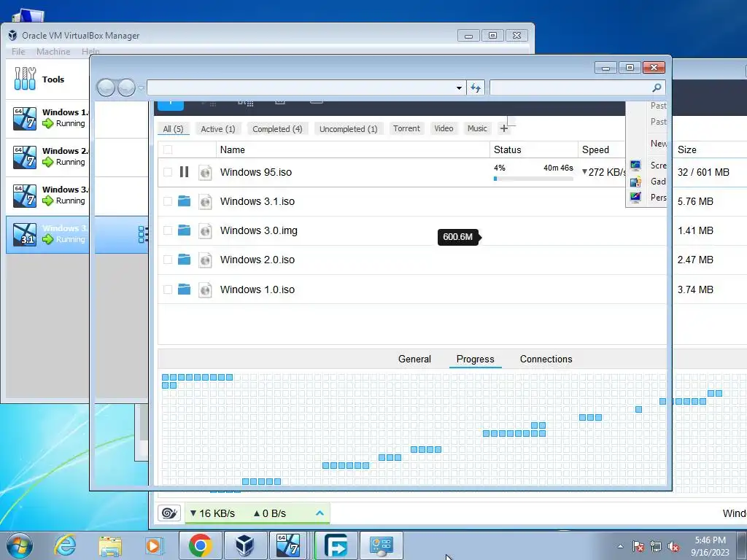Filter by Completed (4) downloads
Image resolution: width=747 pixels, height=560 pixels.
[x=277, y=129]
